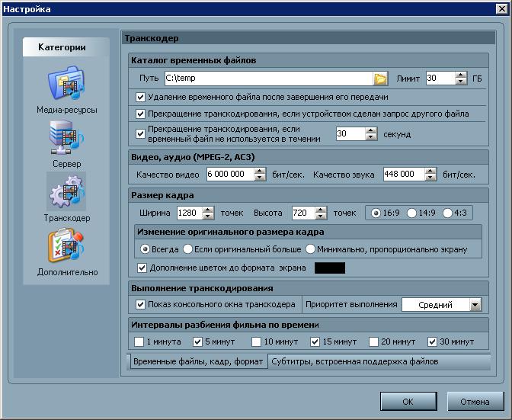The width and height of the screenshot is (512, 420).
Task: Increase frame Ширина value
Action: [x=208, y=210]
